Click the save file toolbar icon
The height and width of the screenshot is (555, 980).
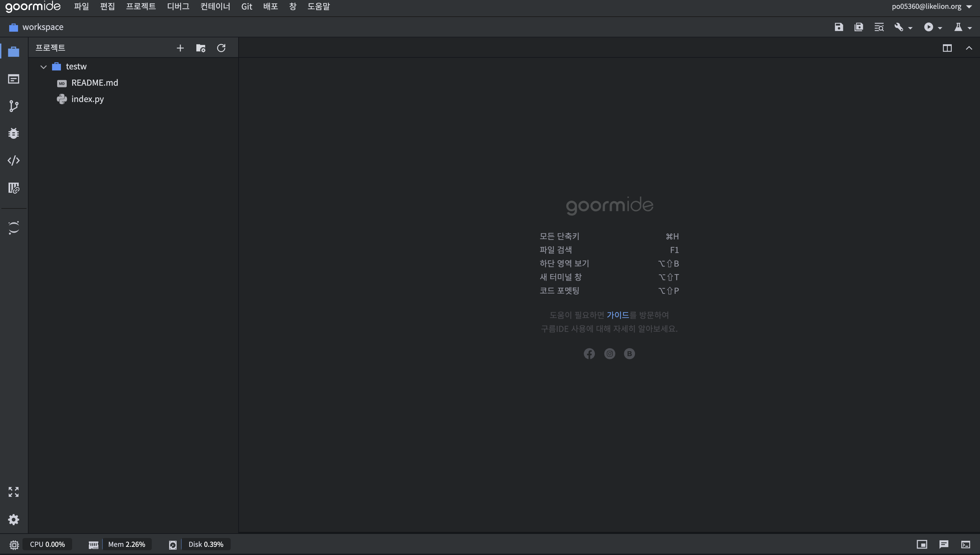point(838,27)
